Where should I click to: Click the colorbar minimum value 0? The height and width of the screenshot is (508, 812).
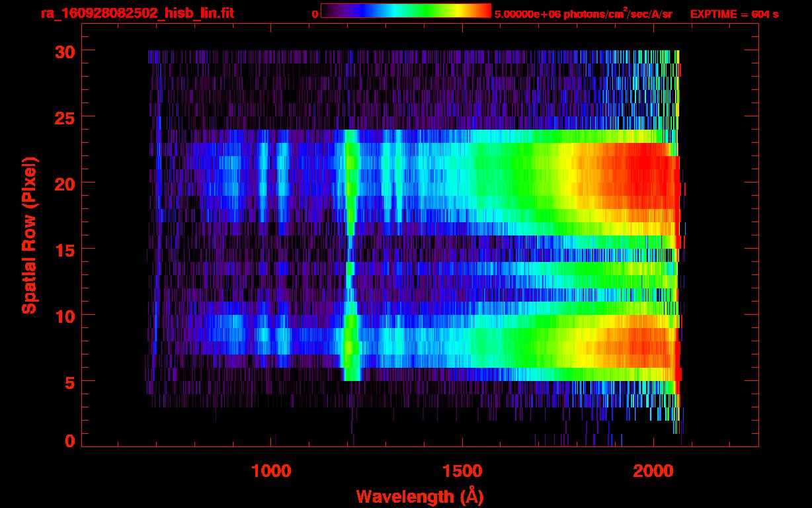tap(315, 14)
